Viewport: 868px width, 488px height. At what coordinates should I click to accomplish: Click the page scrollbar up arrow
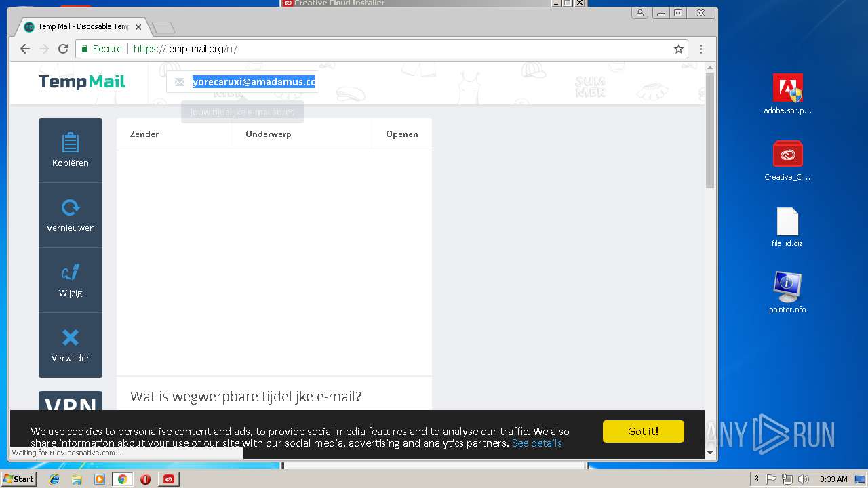tap(710, 67)
